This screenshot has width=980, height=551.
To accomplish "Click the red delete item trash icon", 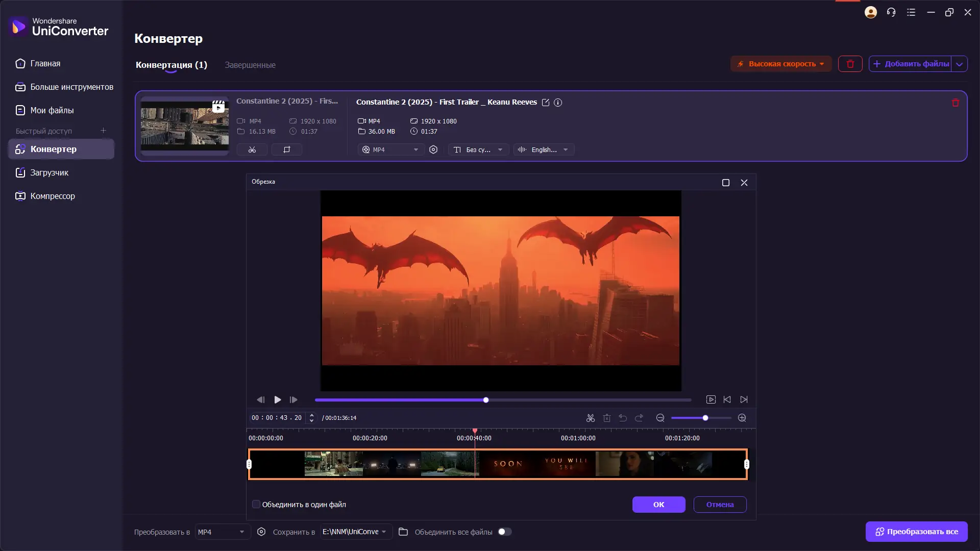I will [x=955, y=103].
